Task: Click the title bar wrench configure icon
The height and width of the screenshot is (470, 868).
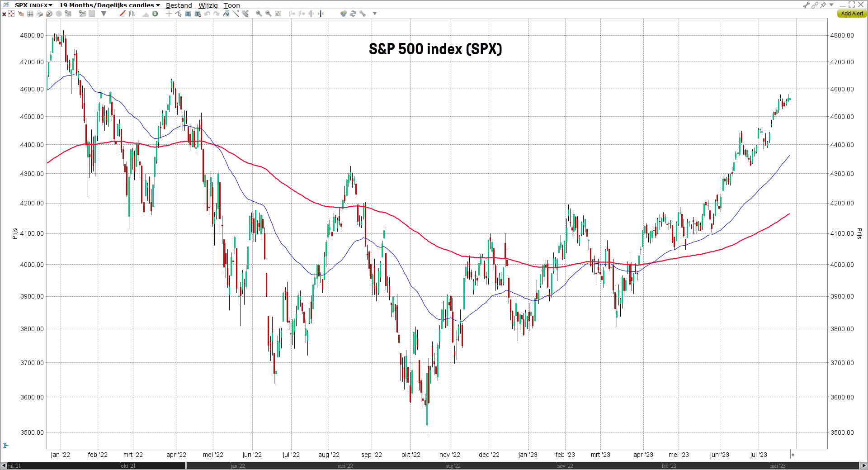Action: click(x=806, y=5)
